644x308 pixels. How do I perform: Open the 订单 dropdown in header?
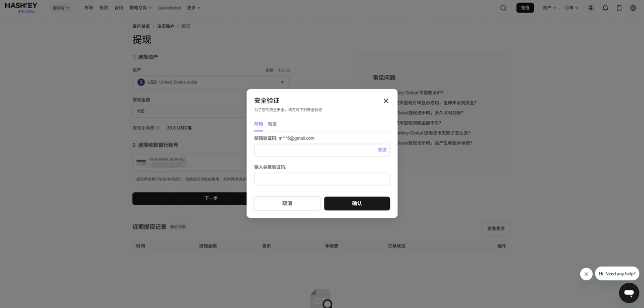(572, 8)
